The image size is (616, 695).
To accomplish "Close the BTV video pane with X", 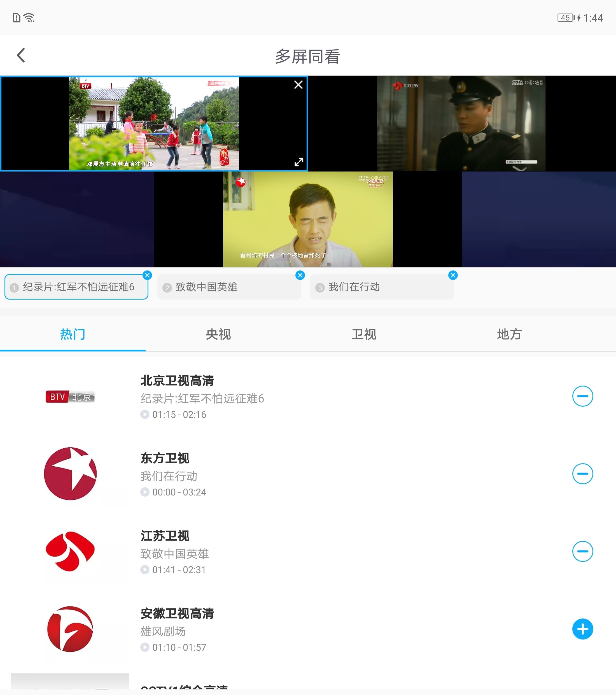I will click(x=298, y=85).
